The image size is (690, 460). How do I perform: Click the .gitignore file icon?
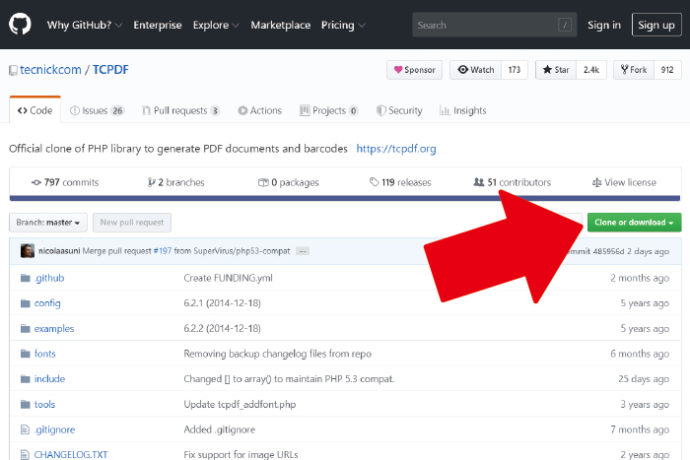(x=26, y=430)
